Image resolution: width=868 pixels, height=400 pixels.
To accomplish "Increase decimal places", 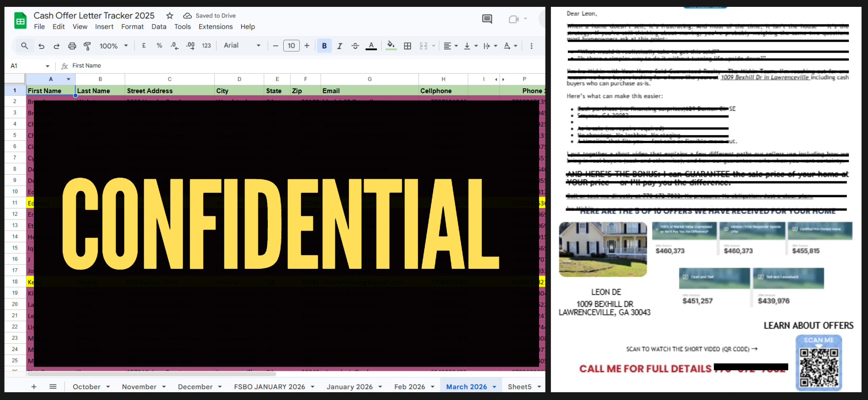I will coord(191,46).
